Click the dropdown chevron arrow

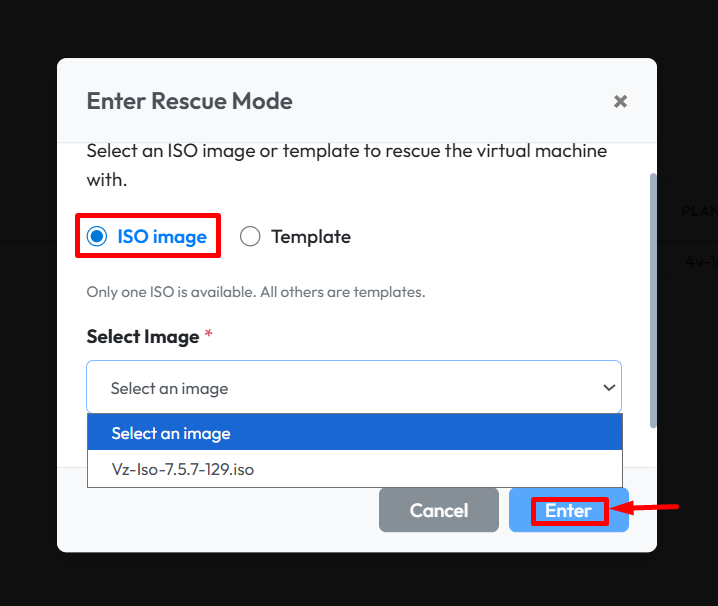tap(609, 388)
